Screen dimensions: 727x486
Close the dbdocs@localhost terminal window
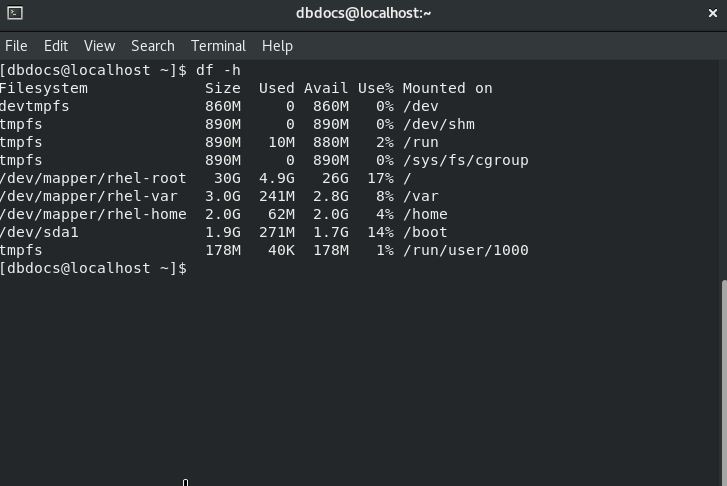pos(713,13)
